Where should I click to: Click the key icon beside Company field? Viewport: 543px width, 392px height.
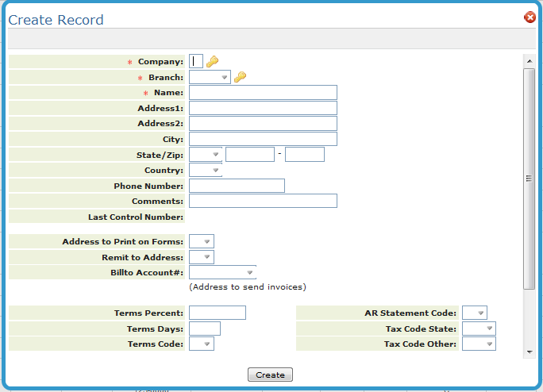tap(212, 62)
